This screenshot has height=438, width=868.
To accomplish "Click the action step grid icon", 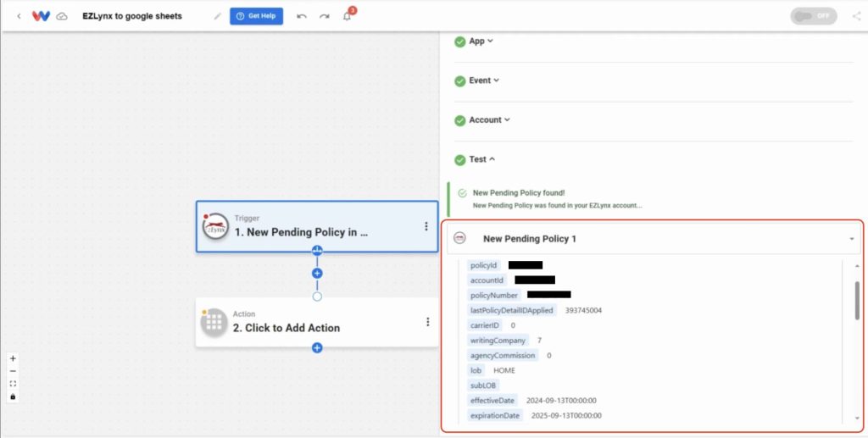I will click(214, 323).
